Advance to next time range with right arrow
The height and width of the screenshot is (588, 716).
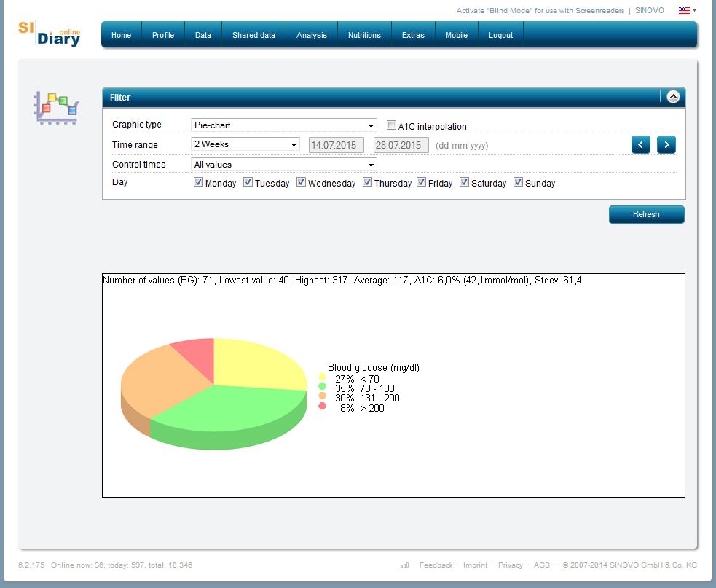[x=666, y=144]
